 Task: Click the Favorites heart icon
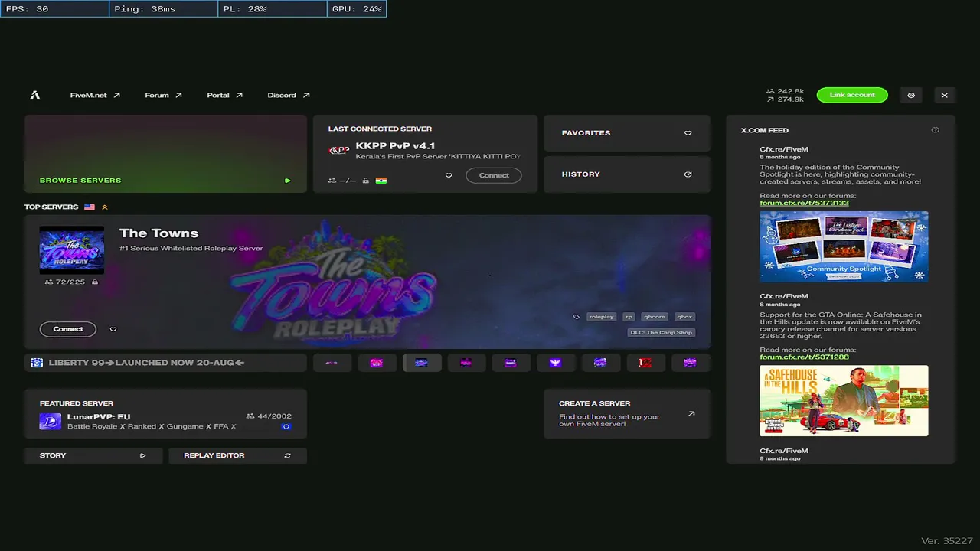[x=688, y=133]
